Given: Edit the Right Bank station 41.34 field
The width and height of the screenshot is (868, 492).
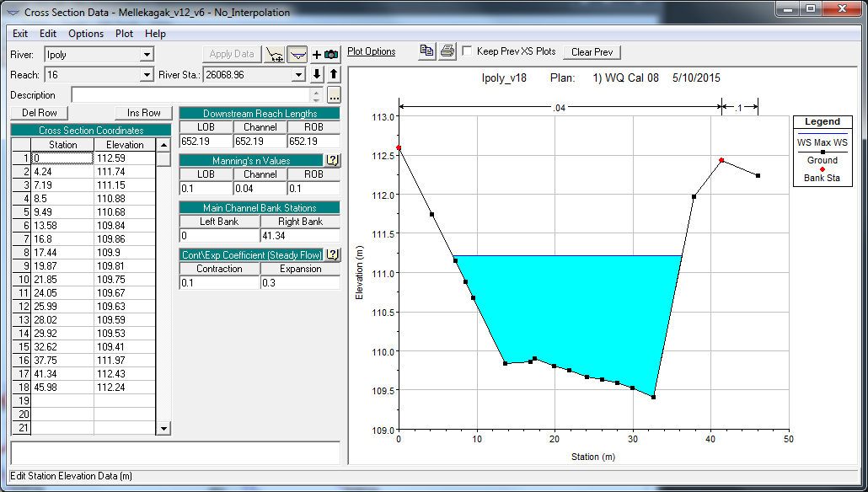Looking at the screenshot, I should 300,236.
